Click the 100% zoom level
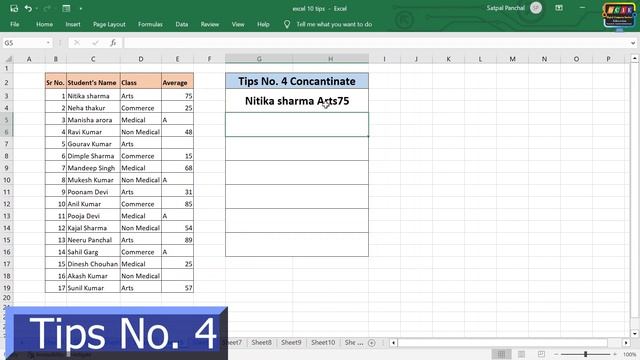 pos(630,354)
